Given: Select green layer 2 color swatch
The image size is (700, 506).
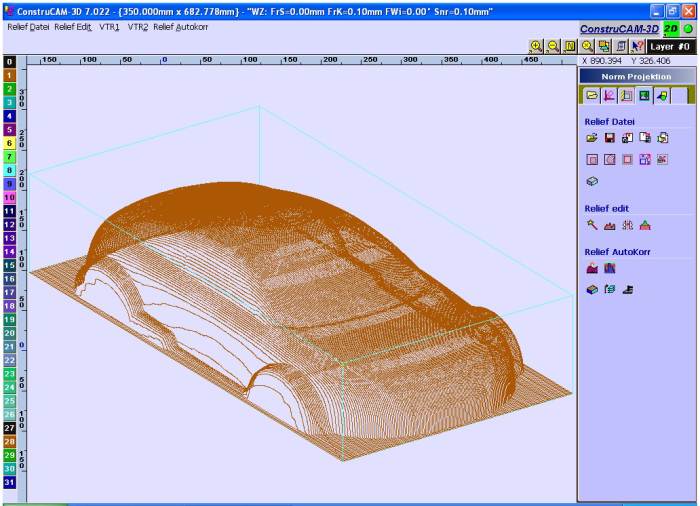Looking at the screenshot, I should pos(9,89).
